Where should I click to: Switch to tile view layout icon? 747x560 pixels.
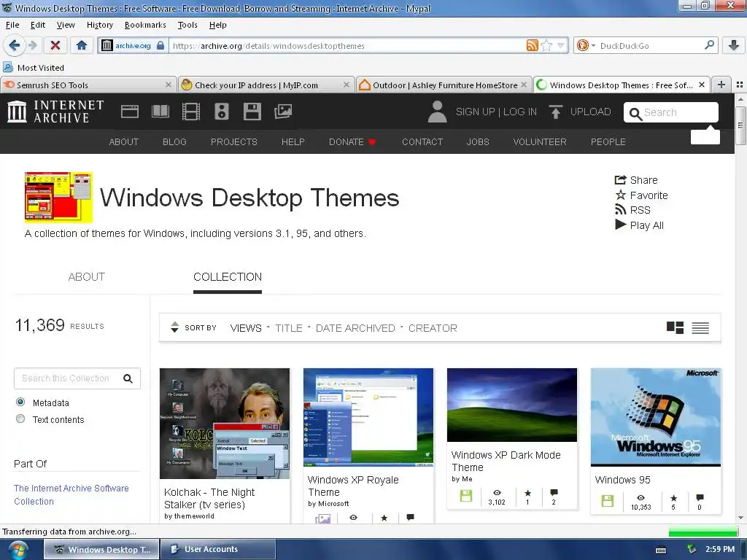675,327
